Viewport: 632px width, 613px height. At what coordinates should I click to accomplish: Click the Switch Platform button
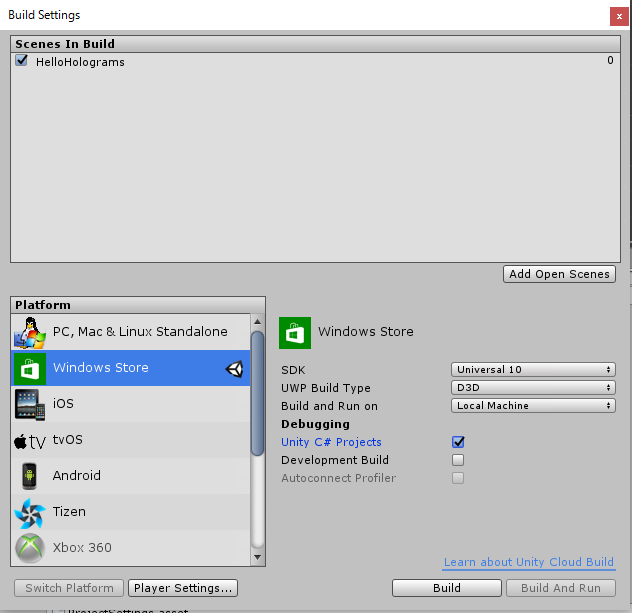69,588
